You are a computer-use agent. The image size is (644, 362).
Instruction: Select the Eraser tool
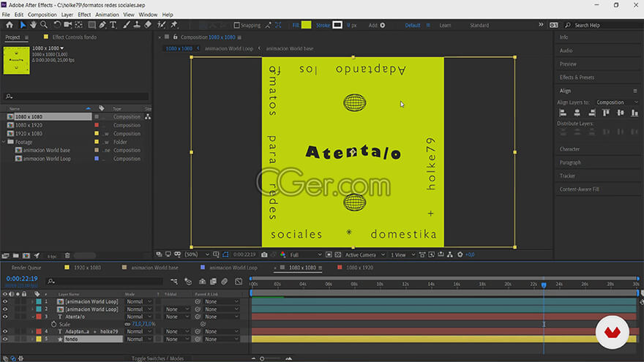(x=148, y=25)
